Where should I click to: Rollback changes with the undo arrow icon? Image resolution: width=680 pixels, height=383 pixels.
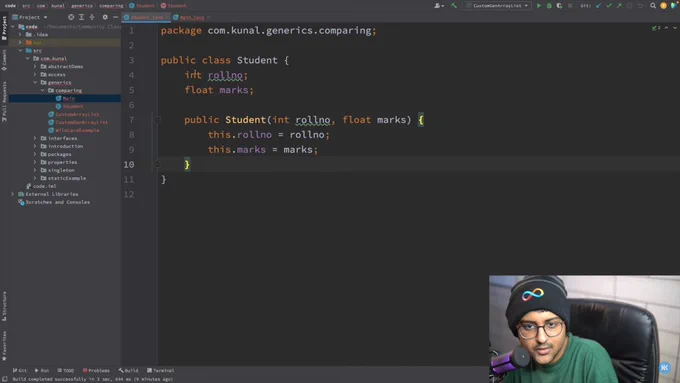[x=640, y=6]
